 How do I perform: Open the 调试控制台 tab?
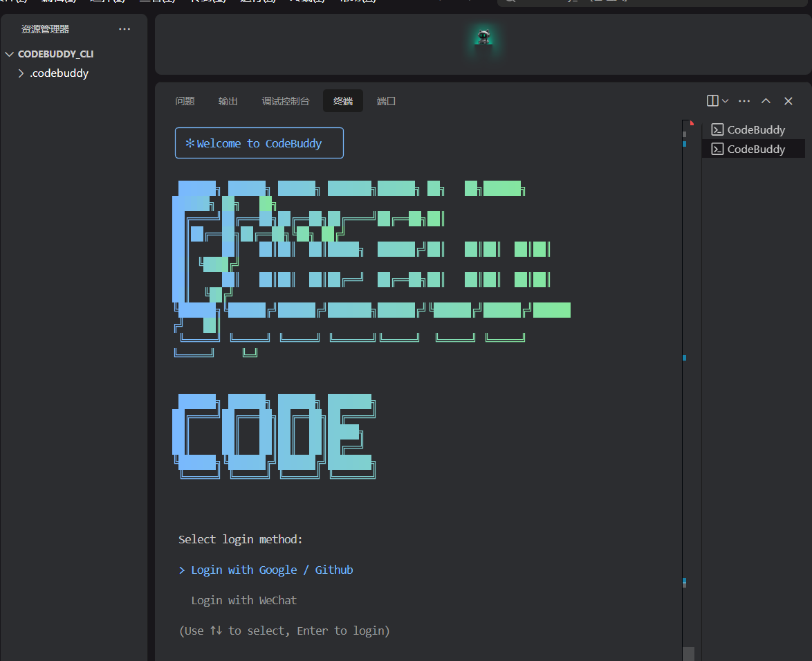tap(286, 101)
